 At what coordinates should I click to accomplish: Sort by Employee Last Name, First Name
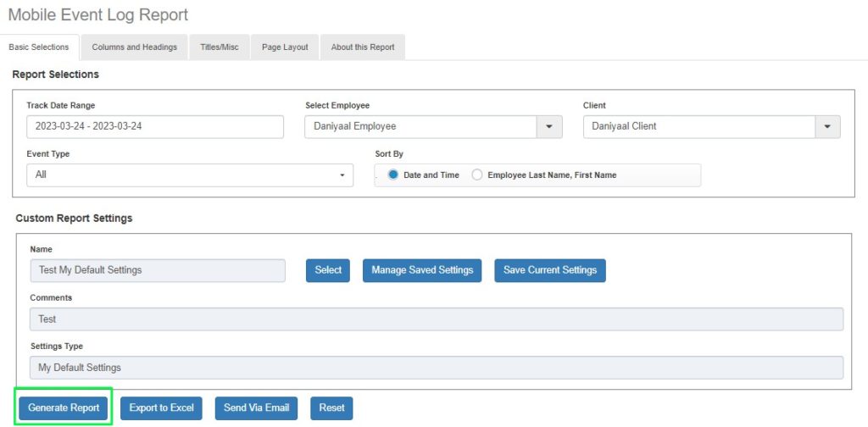(x=477, y=175)
